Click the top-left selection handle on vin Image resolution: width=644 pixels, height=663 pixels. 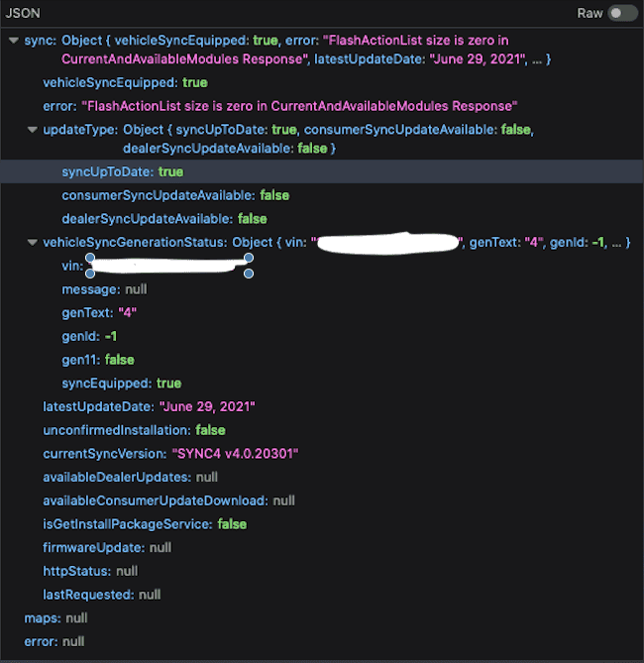tap(90, 258)
